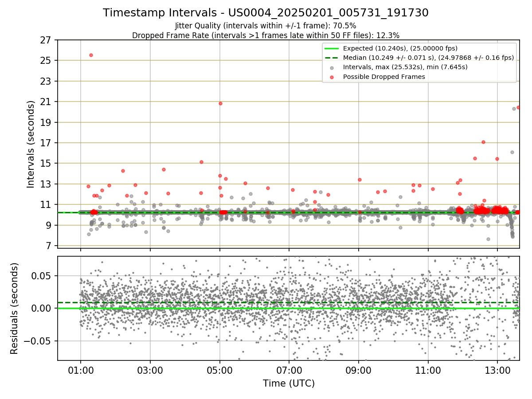This screenshot has width=532, height=399.
Task: Click the Dropped Frame Rate 12.3% subtitle
Action: tap(266, 35)
